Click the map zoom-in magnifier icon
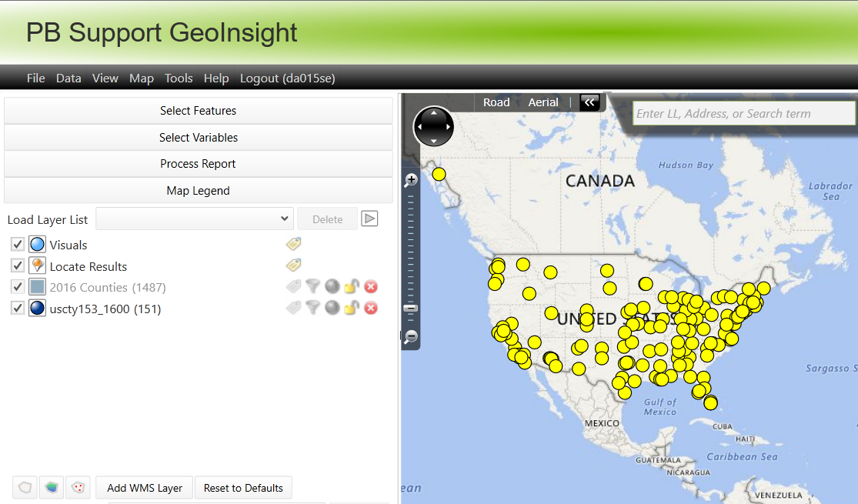Image resolution: width=858 pixels, height=504 pixels. click(411, 179)
